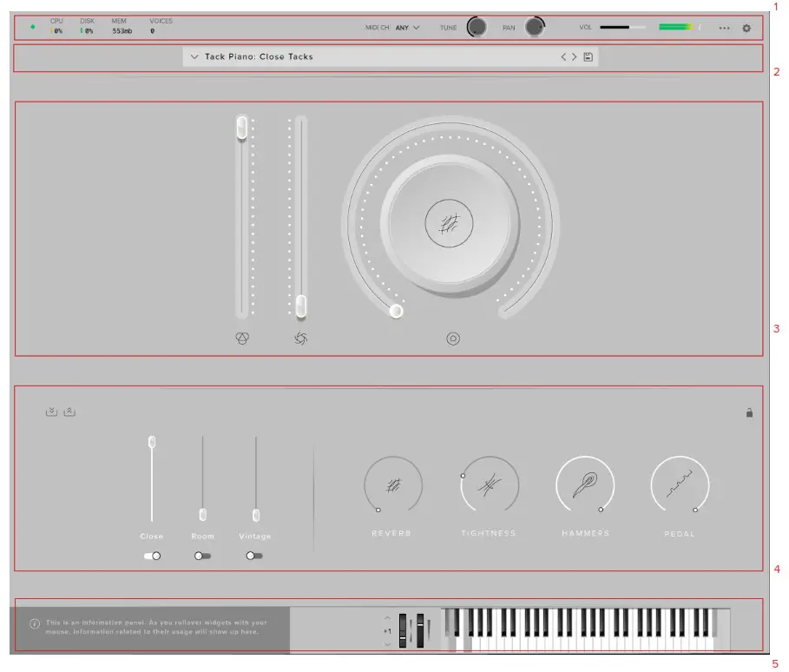Click the big knob ring indicator handle
The width and height of the screenshot is (789, 672).
click(x=396, y=311)
